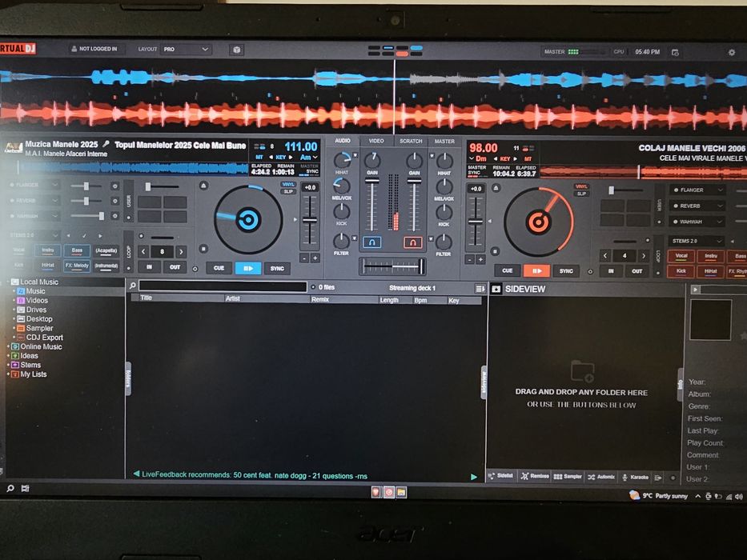
Task: Open Windows search on taskbar
Action: tap(10, 489)
